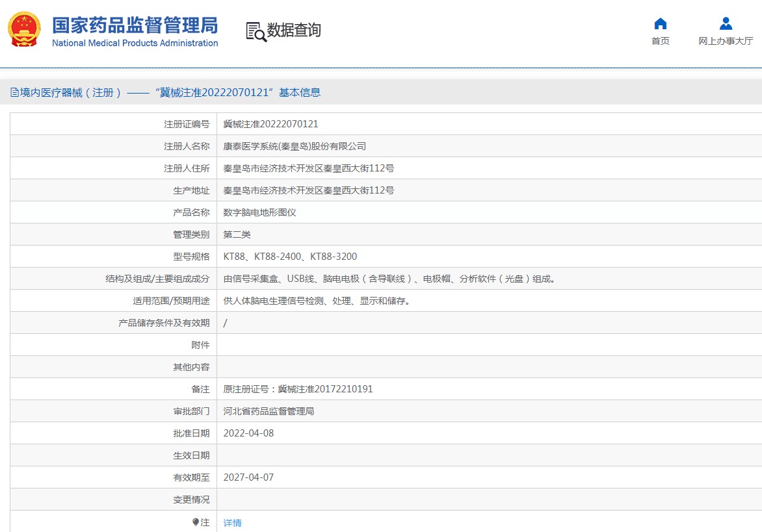This screenshot has width=762, height=532.
Task: Select the 注册人住所 address value
Action: pos(309,168)
